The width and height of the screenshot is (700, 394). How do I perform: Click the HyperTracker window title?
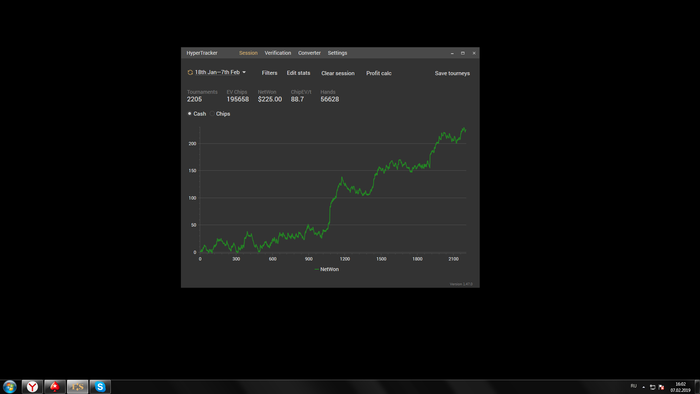click(202, 53)
